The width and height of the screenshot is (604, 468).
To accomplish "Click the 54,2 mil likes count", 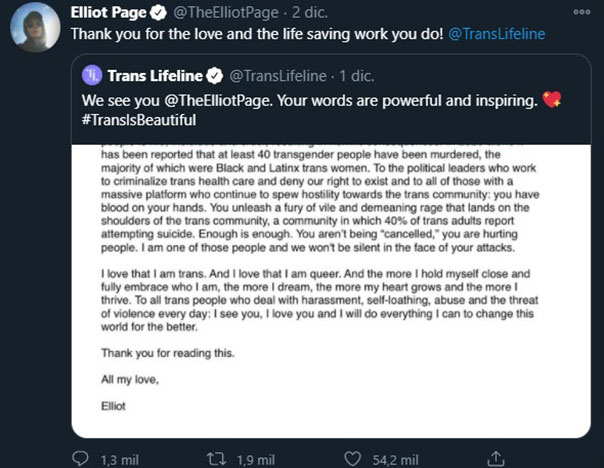I will tap(396, 460).
